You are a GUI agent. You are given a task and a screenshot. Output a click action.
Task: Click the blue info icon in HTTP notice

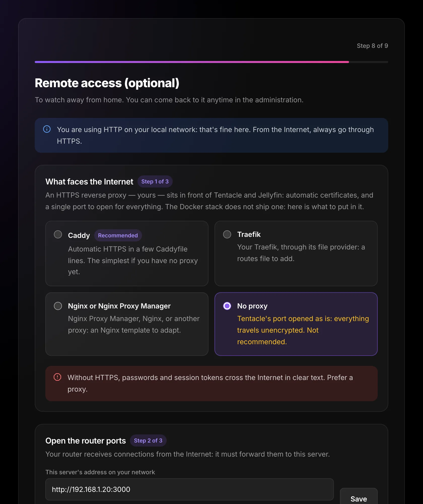(x=47, y=129)
